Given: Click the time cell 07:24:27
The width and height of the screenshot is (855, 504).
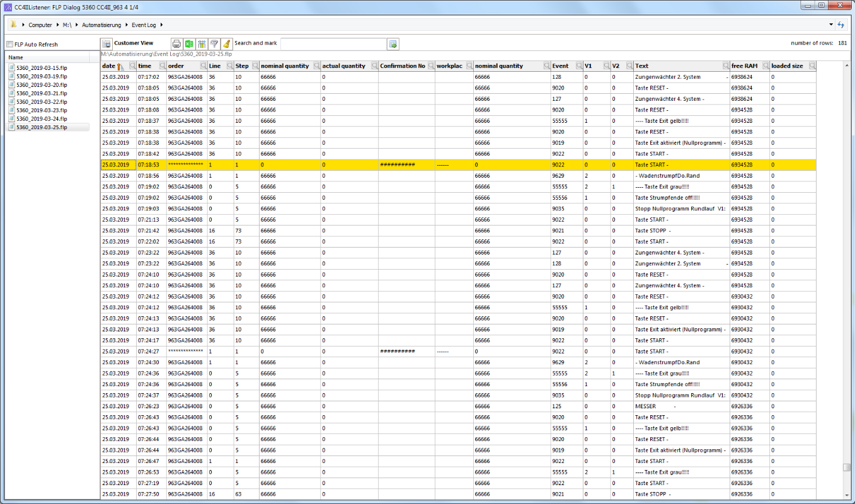Looking at the screenshot, I should 151,352.
